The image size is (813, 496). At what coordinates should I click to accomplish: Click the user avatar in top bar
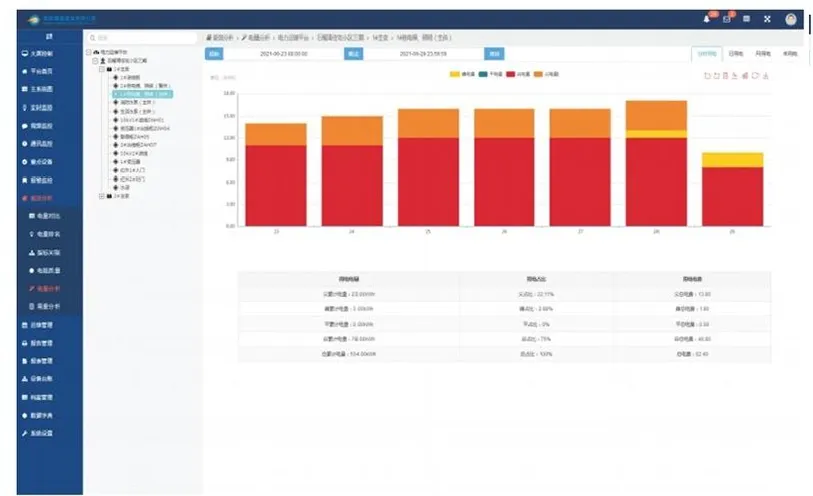point(791,18)
